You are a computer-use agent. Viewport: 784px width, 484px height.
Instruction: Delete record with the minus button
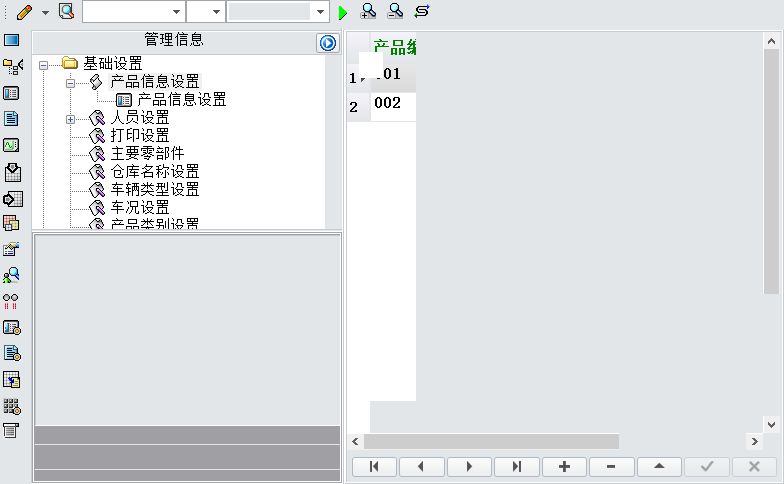[612, 466]
